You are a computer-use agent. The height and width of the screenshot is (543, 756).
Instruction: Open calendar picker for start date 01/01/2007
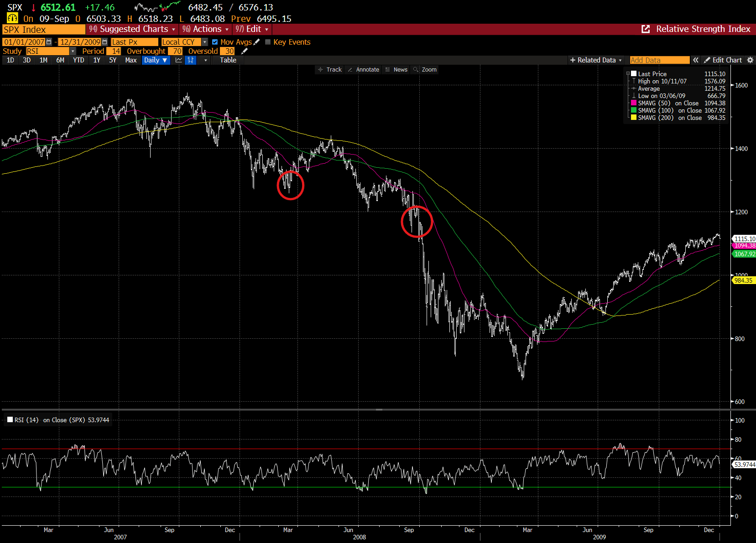[49, 42]
